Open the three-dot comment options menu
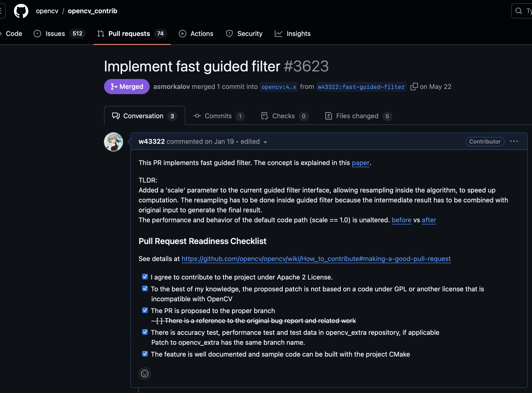 tap(514, 141)
